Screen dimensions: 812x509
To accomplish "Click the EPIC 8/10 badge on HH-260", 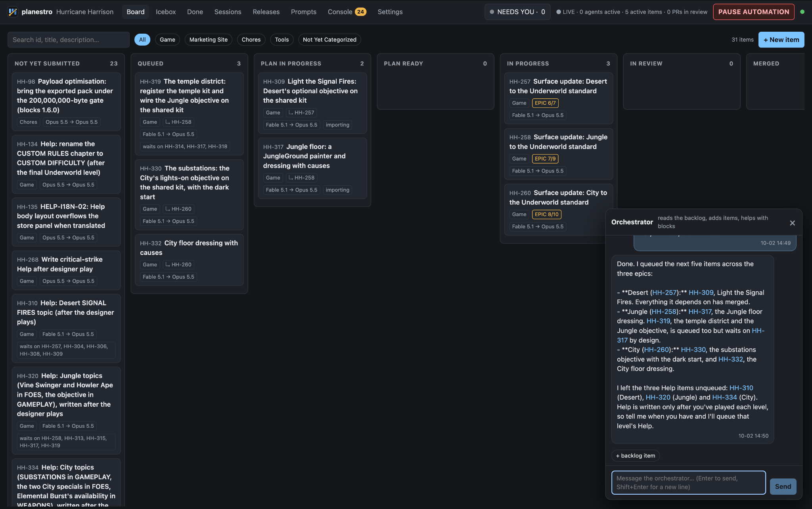I will [546, 214].
